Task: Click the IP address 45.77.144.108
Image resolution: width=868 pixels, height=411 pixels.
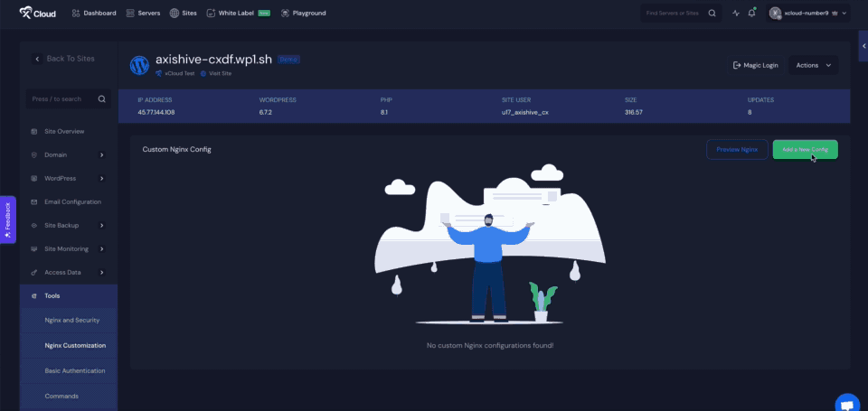Action: pos(158,112)
